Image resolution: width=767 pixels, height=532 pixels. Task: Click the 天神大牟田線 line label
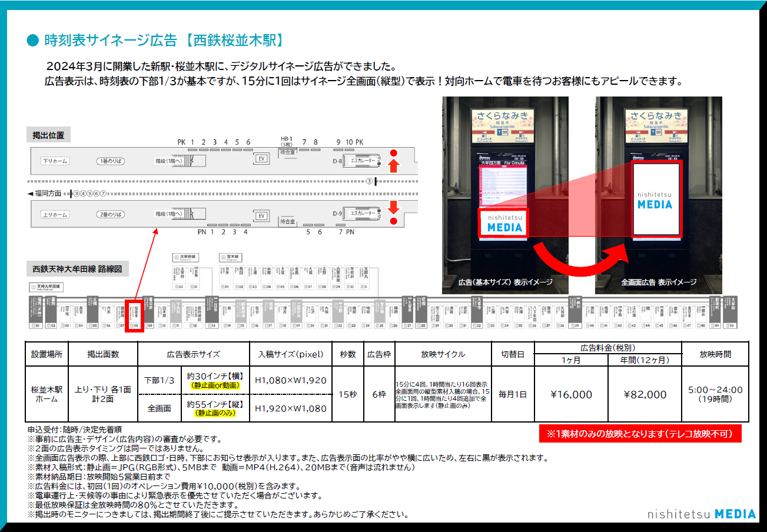click(48, 287)
